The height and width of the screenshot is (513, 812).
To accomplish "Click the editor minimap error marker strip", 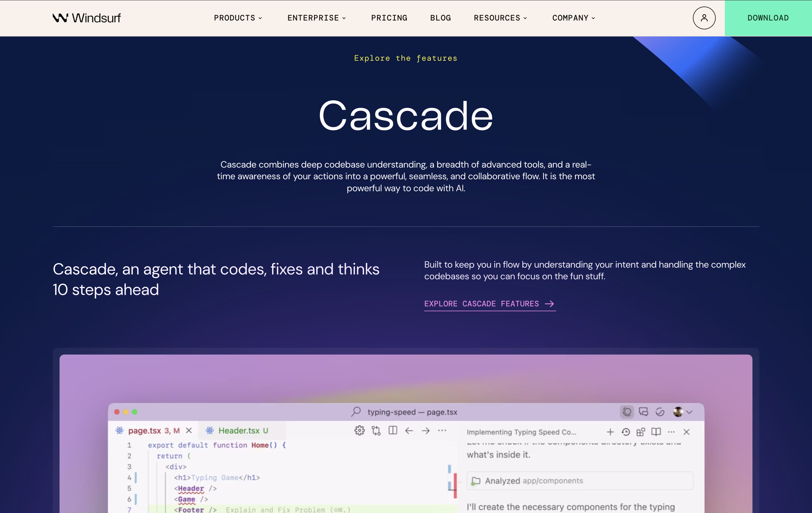I will pyautogui.click(x=455, y=486).
